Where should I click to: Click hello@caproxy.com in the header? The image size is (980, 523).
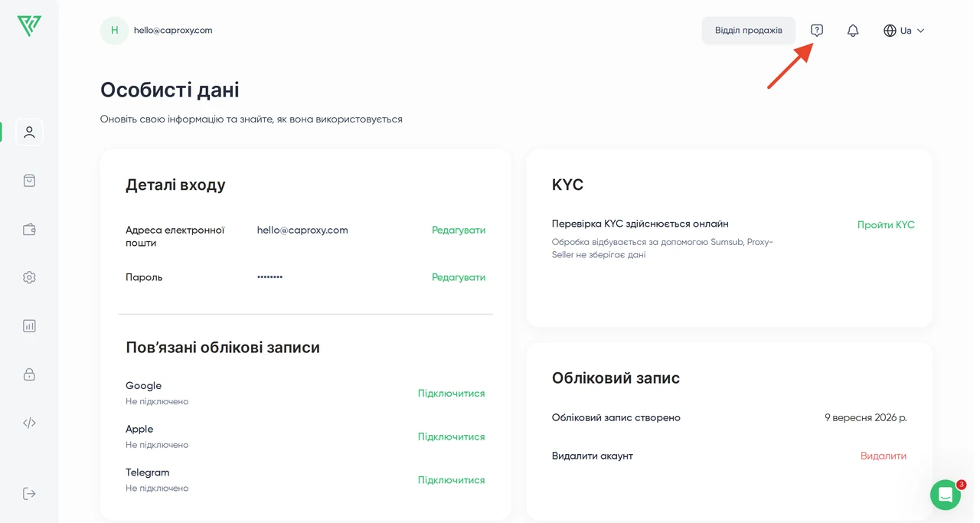click(173, 31)
